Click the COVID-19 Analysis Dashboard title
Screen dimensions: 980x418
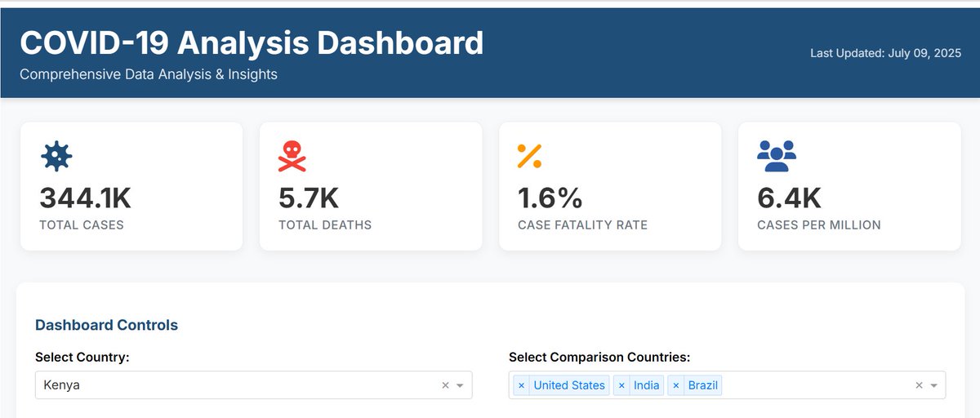(252, 42)
